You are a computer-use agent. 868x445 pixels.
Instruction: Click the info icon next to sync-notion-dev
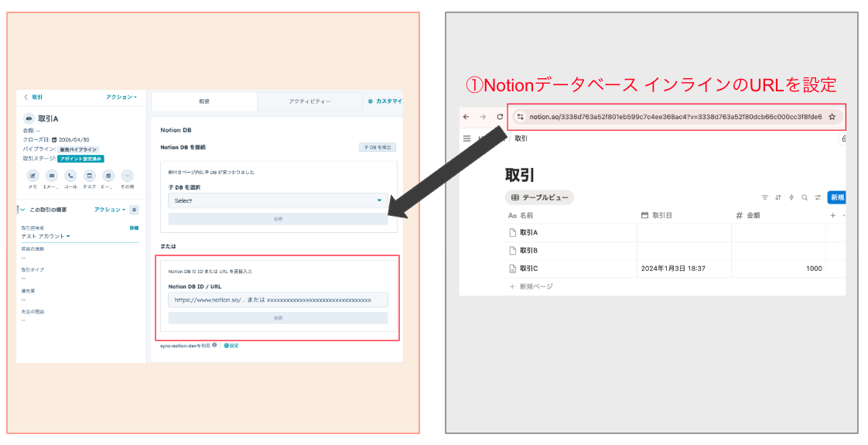click(x=215, y=345)
